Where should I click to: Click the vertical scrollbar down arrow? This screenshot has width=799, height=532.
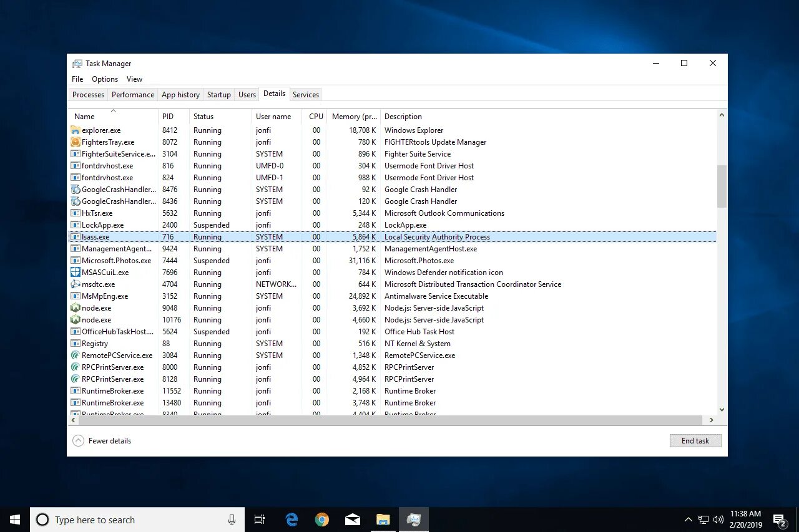(722, 410)
